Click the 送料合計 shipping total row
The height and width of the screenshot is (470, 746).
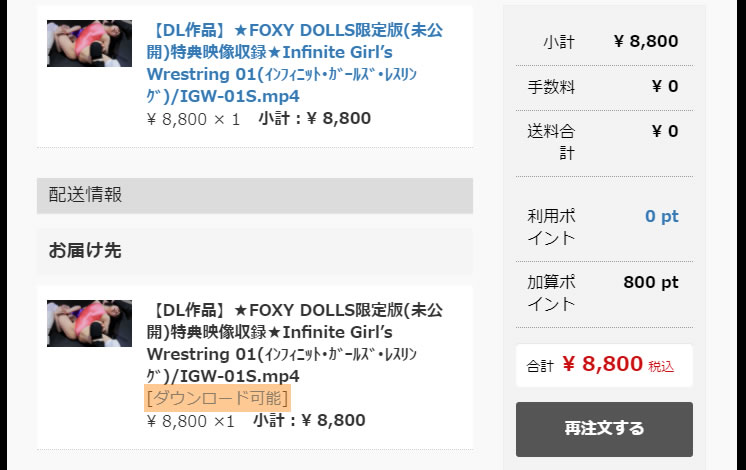(604, 143)
